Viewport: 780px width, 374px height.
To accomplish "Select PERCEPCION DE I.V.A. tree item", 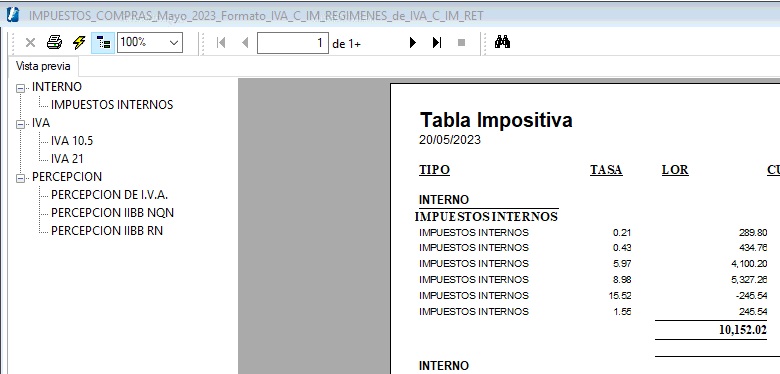I will pyautogui.click(x=109, y=195).
